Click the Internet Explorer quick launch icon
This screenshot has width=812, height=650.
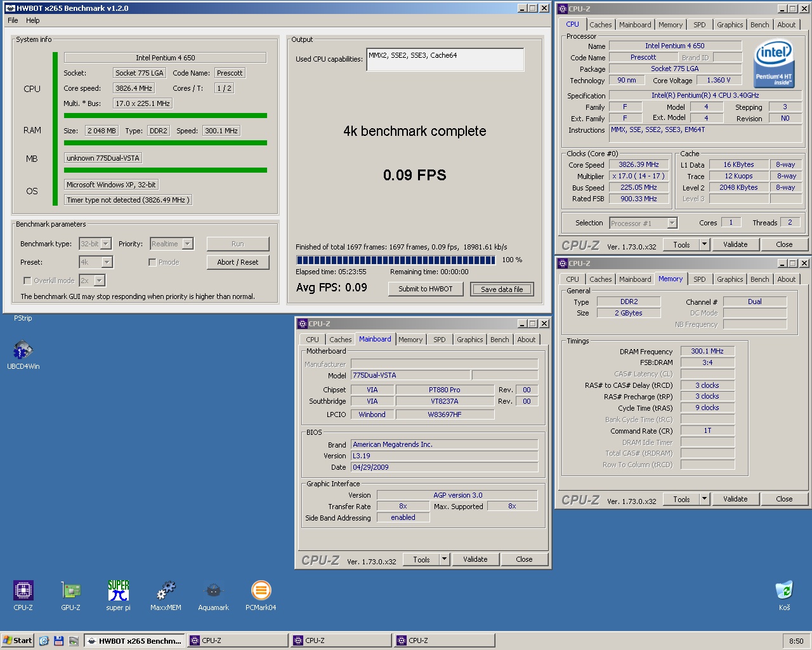44,640
